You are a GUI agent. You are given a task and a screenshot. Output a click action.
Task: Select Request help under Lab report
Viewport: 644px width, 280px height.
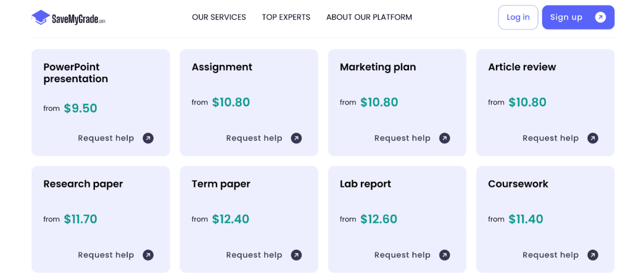point(402,255)
